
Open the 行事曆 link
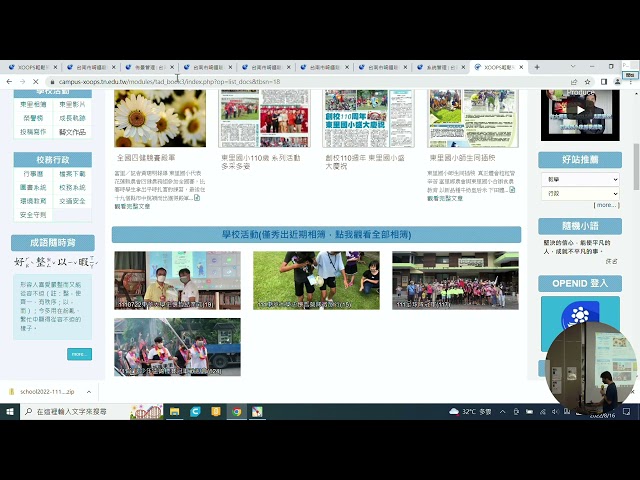point(33,174)
